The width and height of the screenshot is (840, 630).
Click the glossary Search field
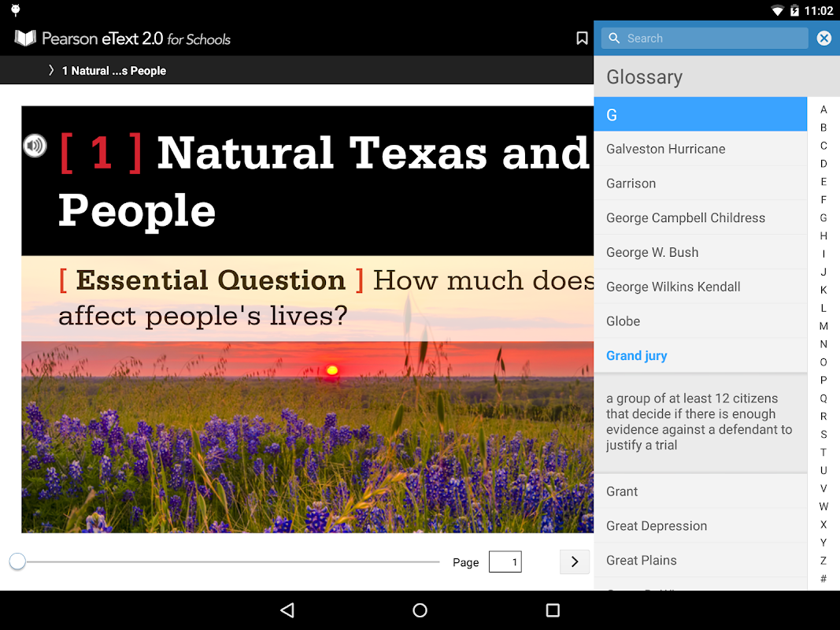[x=712, y=39]
